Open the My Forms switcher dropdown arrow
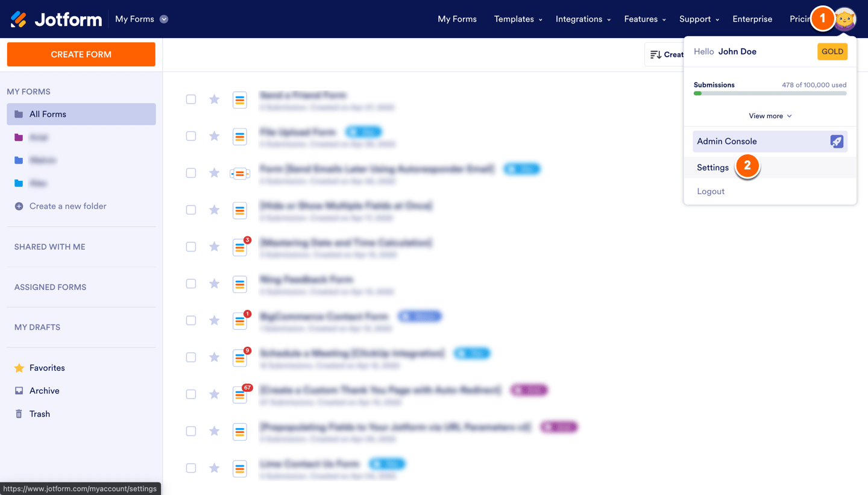 point(164,19)
